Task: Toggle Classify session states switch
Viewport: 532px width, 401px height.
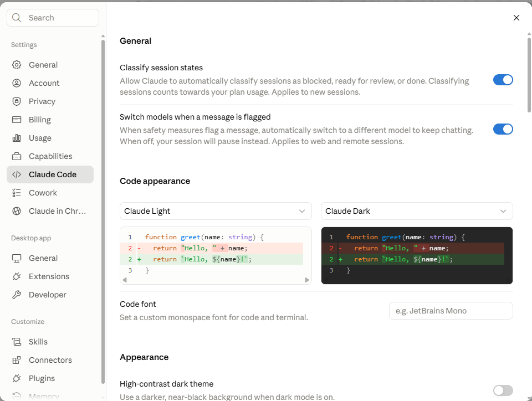Action: [x=503, y=80]
